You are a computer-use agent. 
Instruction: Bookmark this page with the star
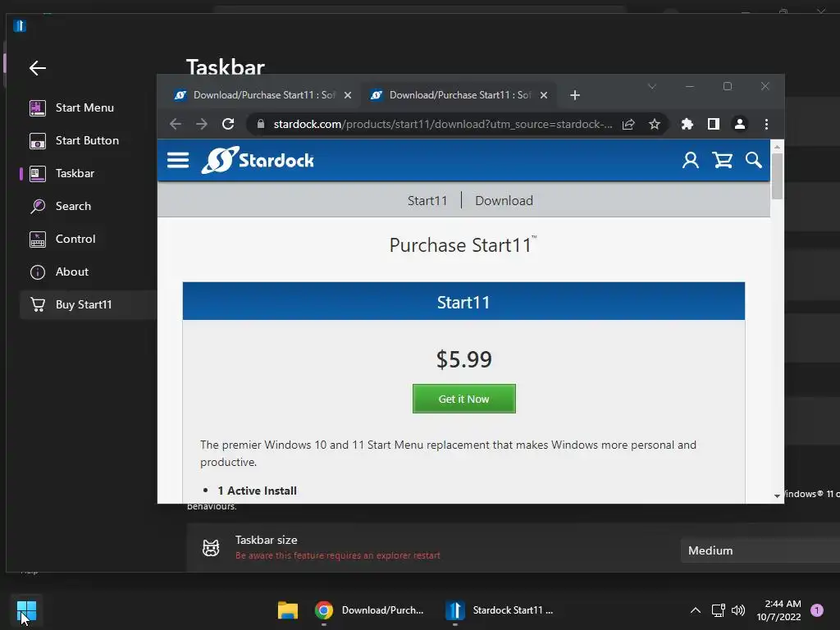point(654,125)
